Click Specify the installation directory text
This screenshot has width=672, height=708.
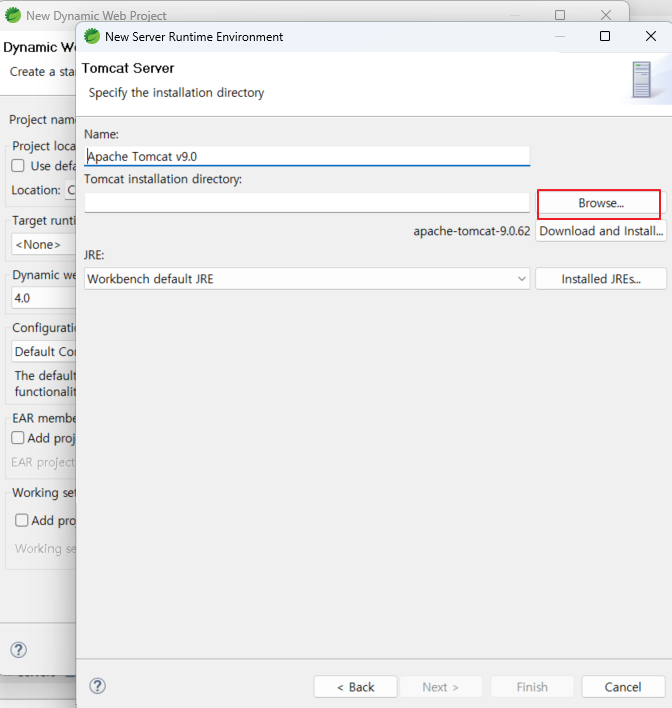176,93
